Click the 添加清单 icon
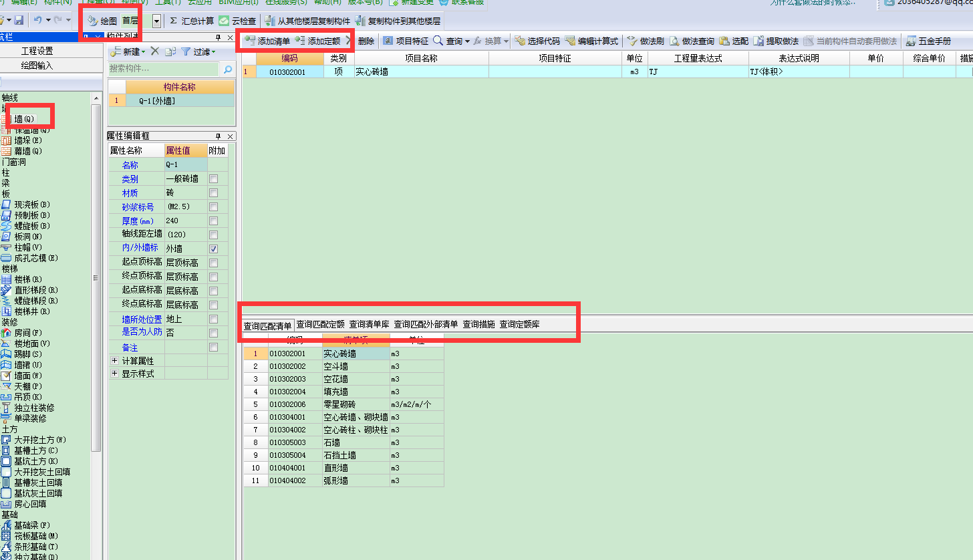This screenshot has width=973, height=560. 251,41
